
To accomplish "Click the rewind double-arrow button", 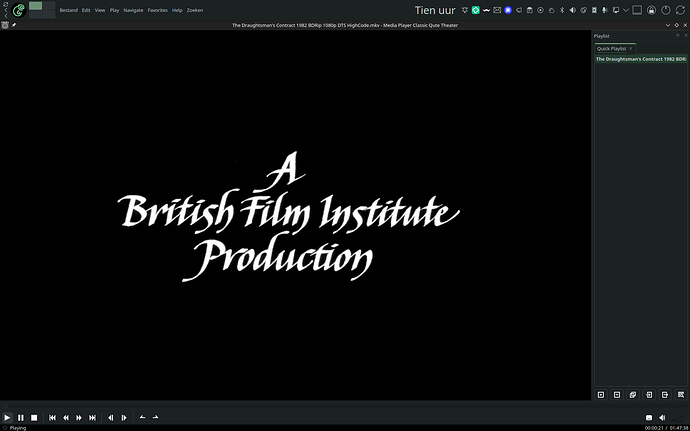I will tap(66, 417).
